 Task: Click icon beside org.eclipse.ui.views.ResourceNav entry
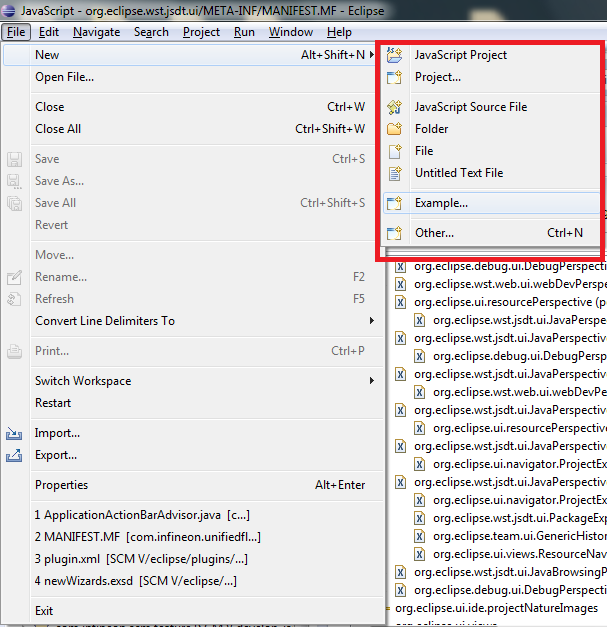tap(419, 554)
